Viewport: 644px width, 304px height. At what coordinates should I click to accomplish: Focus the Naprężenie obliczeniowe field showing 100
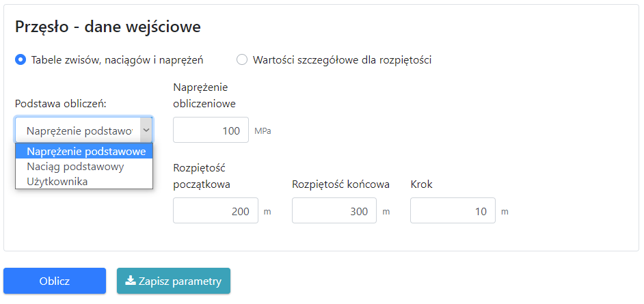tap(211, 130)
